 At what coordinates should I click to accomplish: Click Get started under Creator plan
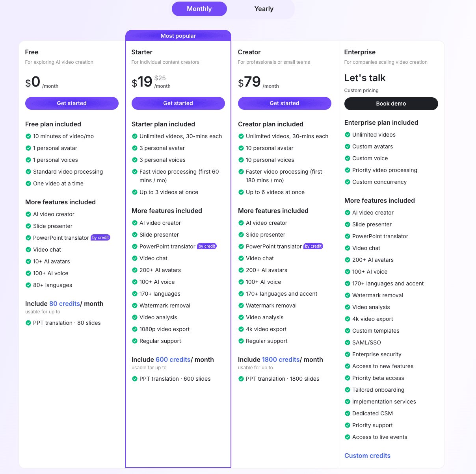pos(284,103)
